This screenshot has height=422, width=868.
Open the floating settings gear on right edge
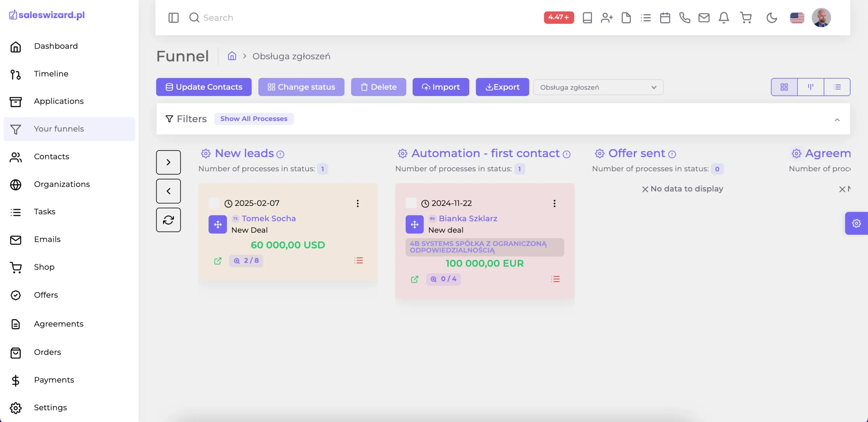pos(856,223)
